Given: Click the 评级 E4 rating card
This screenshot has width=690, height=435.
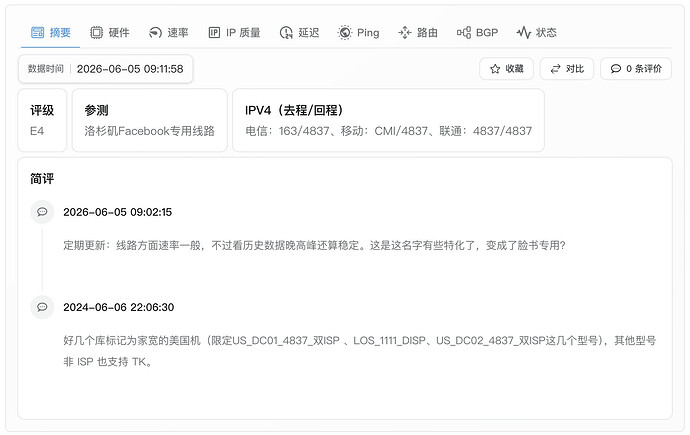Looking at the screenshot, I should [x=42, y=120].
